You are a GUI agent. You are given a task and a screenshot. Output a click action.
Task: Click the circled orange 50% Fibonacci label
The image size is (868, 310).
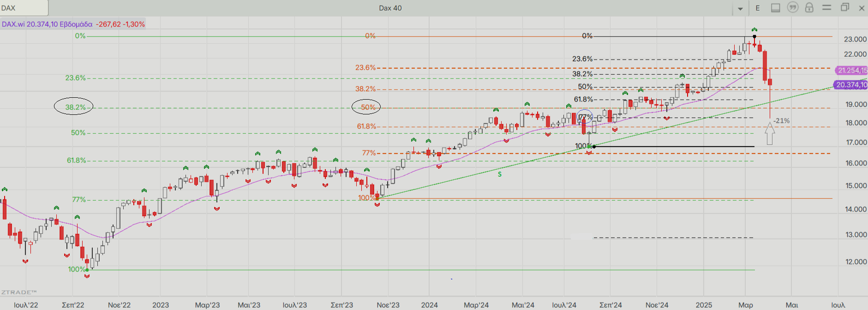click(367, 107)
